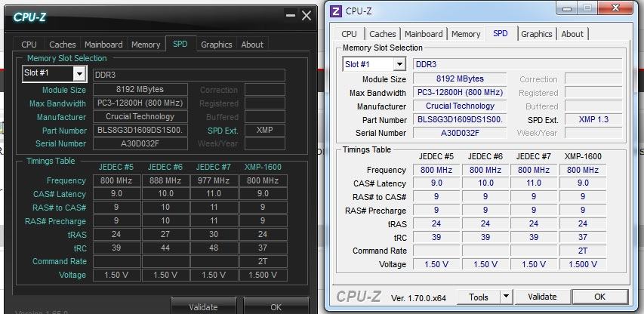
Task: Click Crucial Technology value in dark window
Action: (x=140, y=116)
